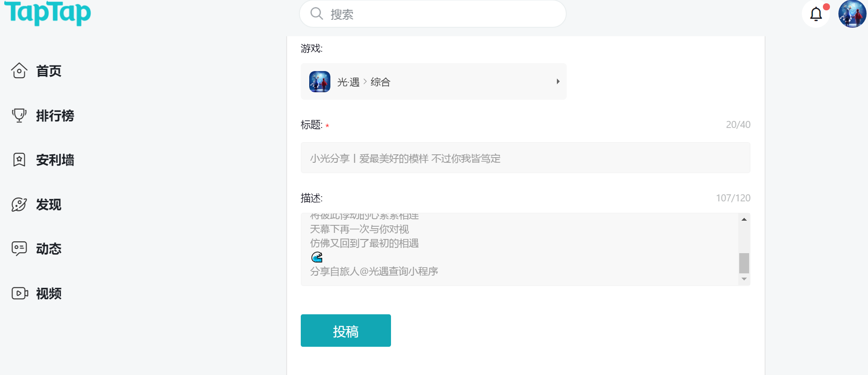
Task: Click the description scrollbar thumb
Action: pyautogui.click(x=744, y=263)
